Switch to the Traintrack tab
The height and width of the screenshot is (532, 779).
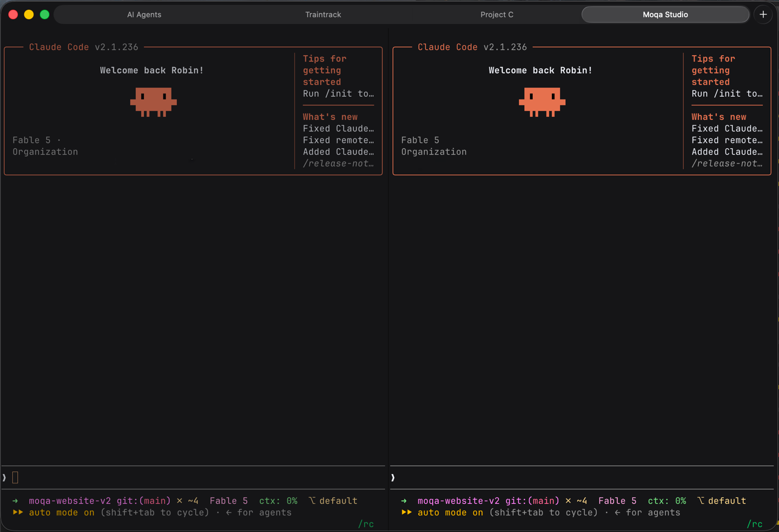(323, 15)
